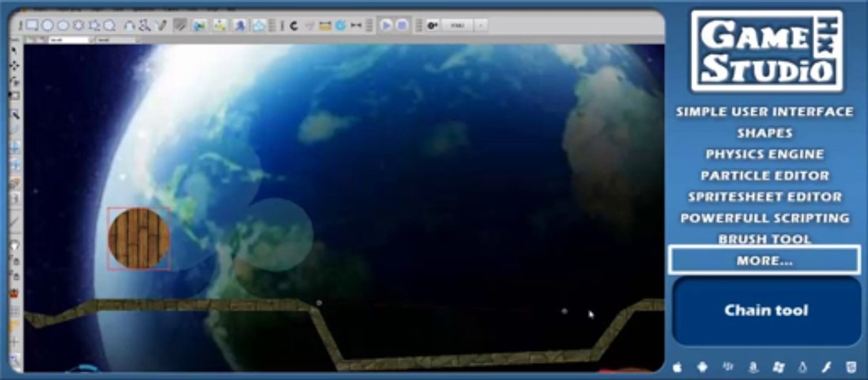The width and height of the screenshot is (868, 380).
Task: Click the Apple platform icon
Action: [678, 367]
